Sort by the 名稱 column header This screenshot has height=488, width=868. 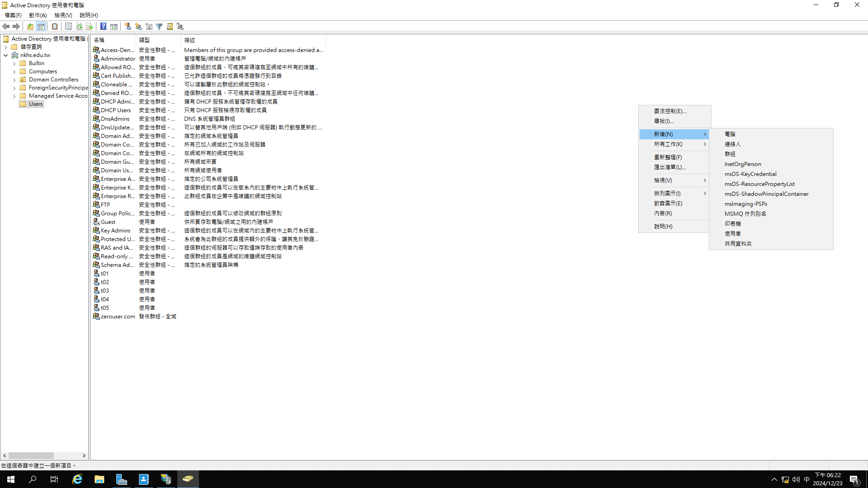[114, 40]
